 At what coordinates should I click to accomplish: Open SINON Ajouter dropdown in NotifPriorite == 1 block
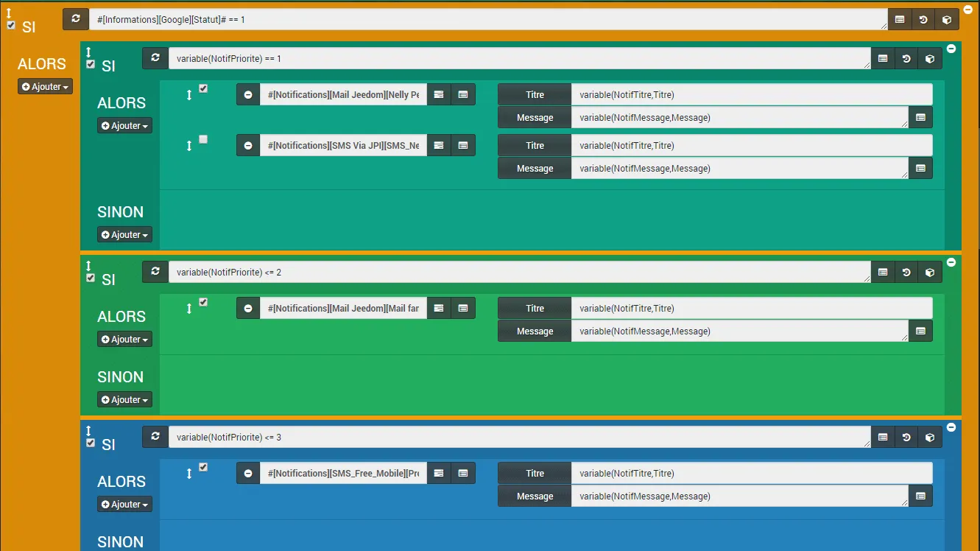(125, 234)
